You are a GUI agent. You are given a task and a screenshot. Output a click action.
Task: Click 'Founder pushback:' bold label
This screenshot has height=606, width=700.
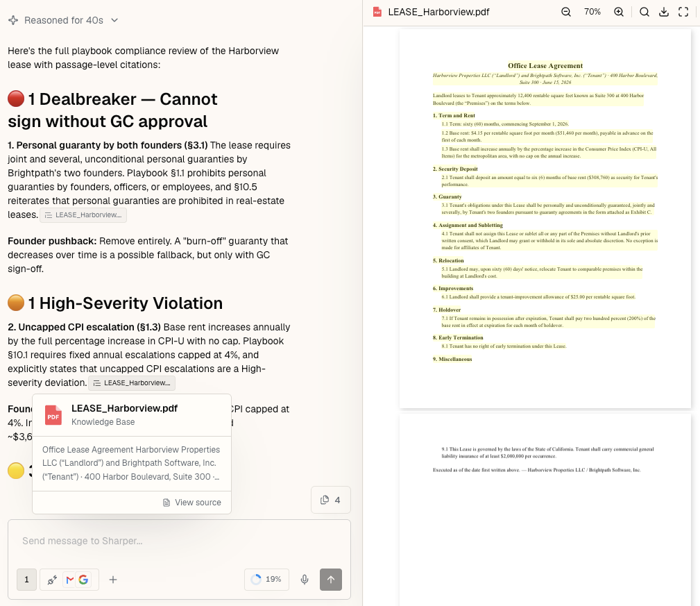(x=52, y=241)
